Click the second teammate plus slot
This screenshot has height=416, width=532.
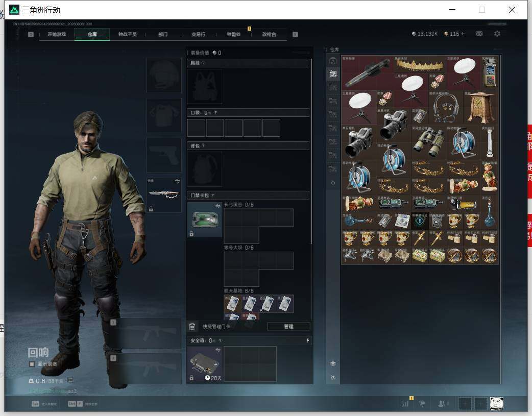480,404
